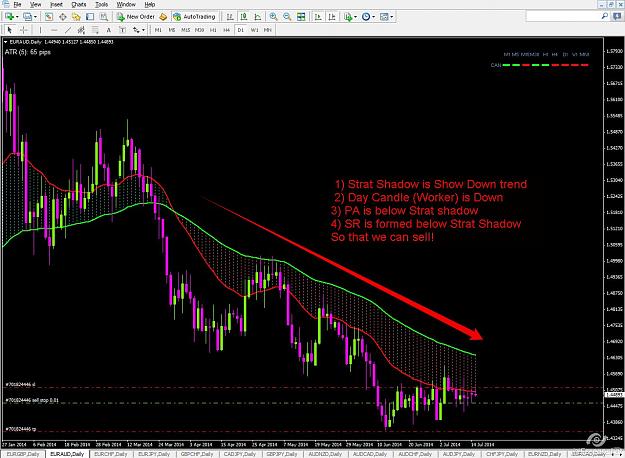Screen dimensions: 625x458
Task: Select the crosshair tool
Action: pyautogui.click(x=24, y=30)
